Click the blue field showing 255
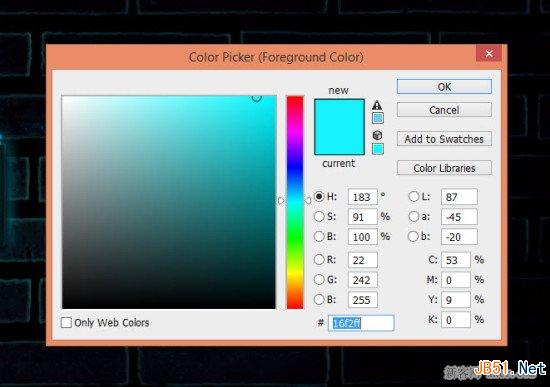This screenshot has width=550, height=387. pos(363,300)
